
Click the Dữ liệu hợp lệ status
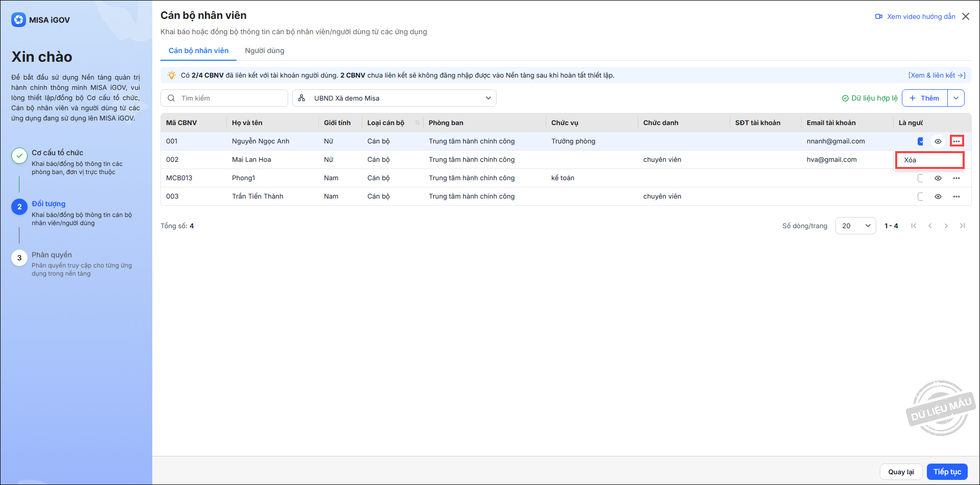[870, 98]
